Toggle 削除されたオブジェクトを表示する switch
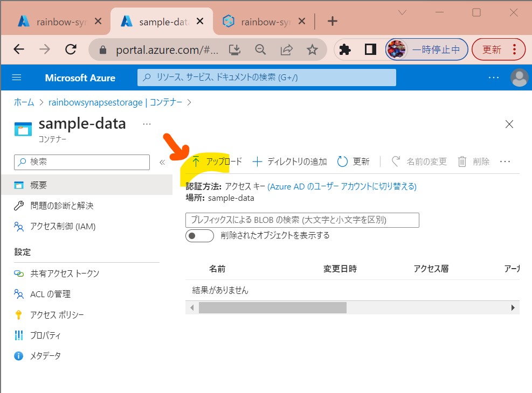532x393 pixels. click(x=199, y=236)
